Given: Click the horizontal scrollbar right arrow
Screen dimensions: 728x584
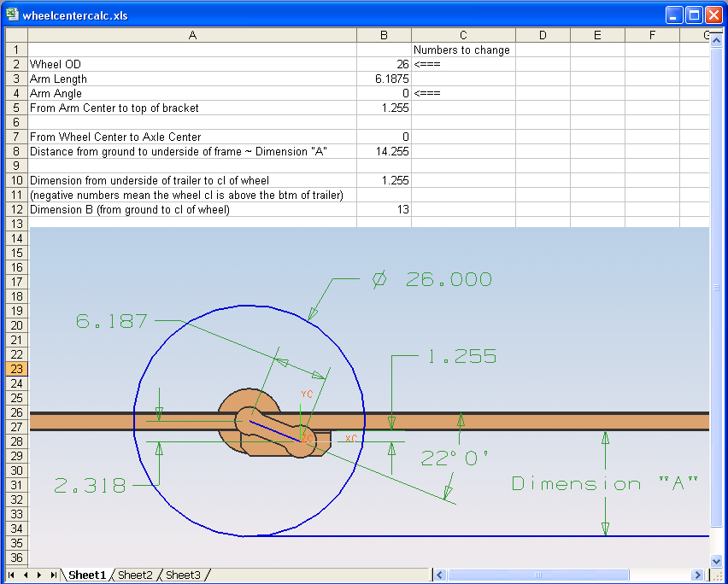Looking at the screenshot, I should click(697, 575).
